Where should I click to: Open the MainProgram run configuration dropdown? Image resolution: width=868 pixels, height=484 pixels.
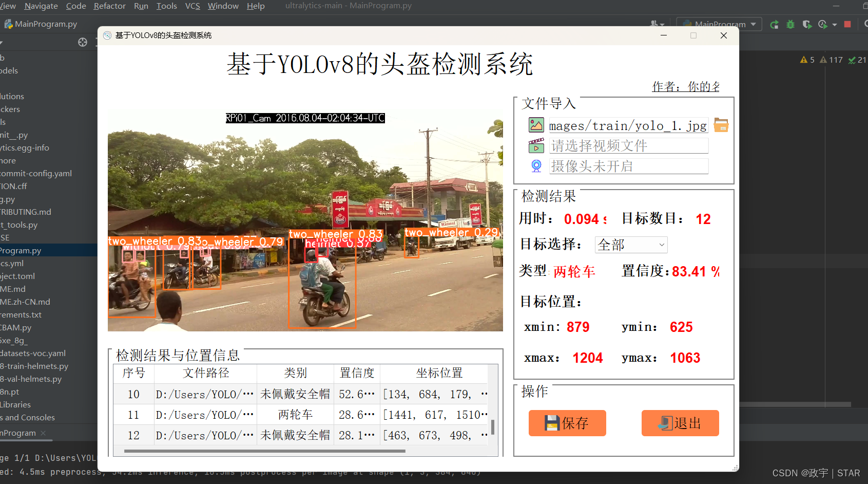point(719,24)
